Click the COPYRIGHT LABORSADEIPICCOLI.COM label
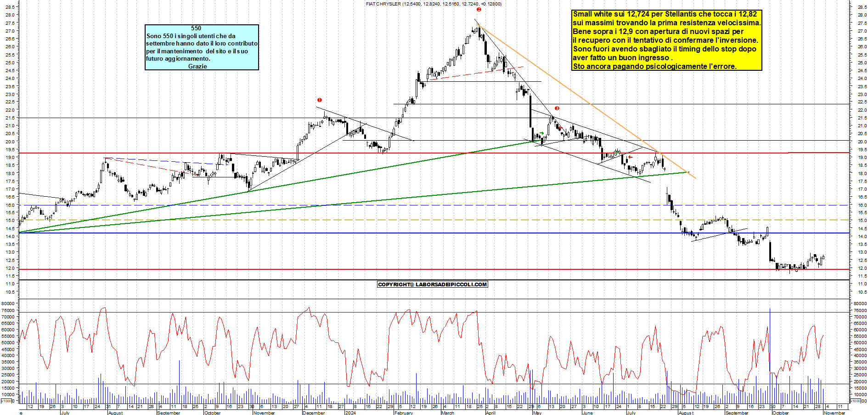Image resolution: width=868 pixels, height=415 pixels. coord(432,284)
